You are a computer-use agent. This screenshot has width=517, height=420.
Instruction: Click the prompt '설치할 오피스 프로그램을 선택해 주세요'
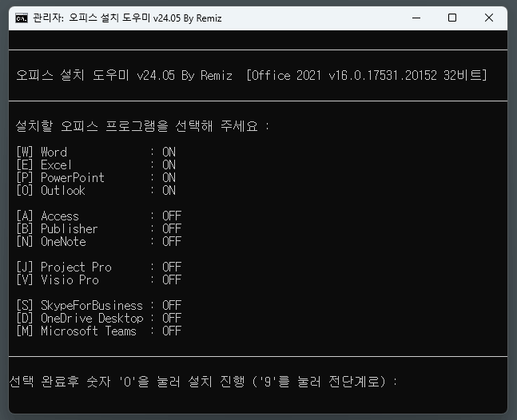(x=137, y=126)
